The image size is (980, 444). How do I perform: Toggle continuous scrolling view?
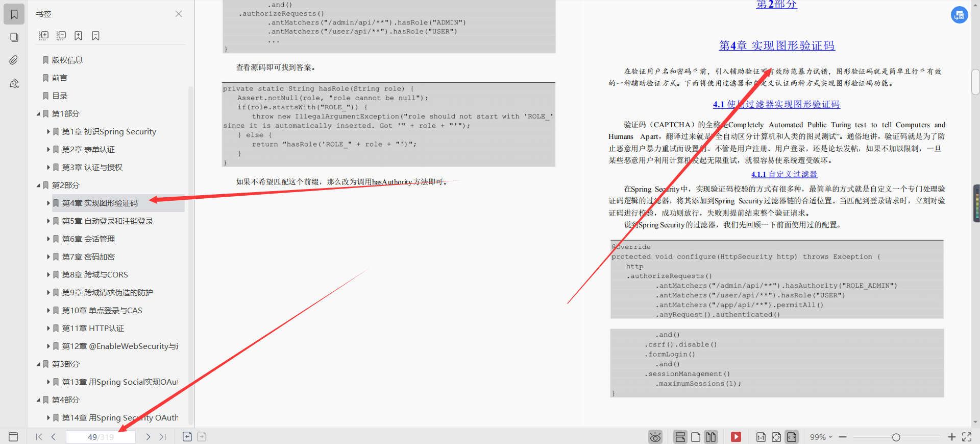click(x=680, y=437)
